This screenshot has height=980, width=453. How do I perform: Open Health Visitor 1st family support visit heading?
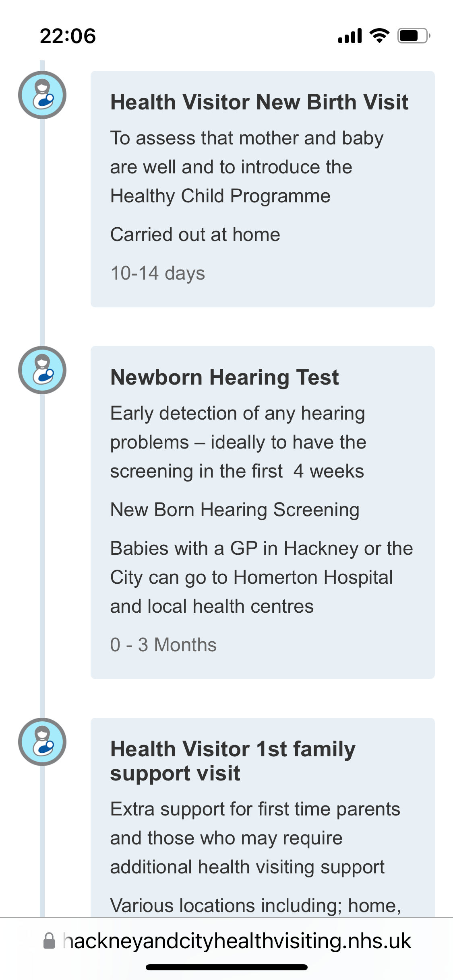coord(233,761)
